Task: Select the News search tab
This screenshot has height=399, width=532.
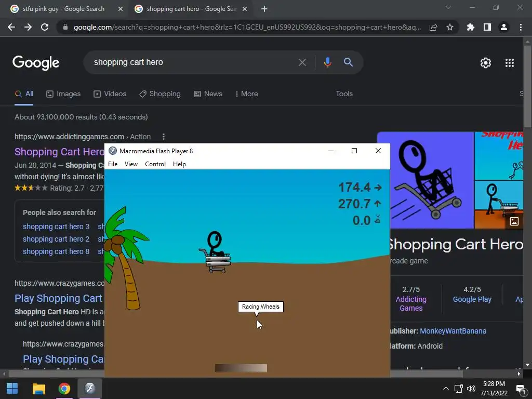Action: pyautogui.click(x=208, y=94)
